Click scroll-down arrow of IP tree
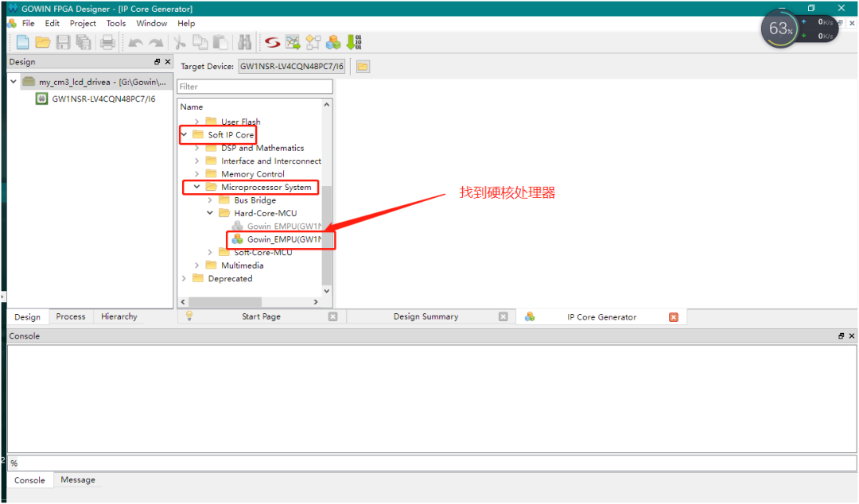Viewport: 859px width, 504px height. click(327, 291)
